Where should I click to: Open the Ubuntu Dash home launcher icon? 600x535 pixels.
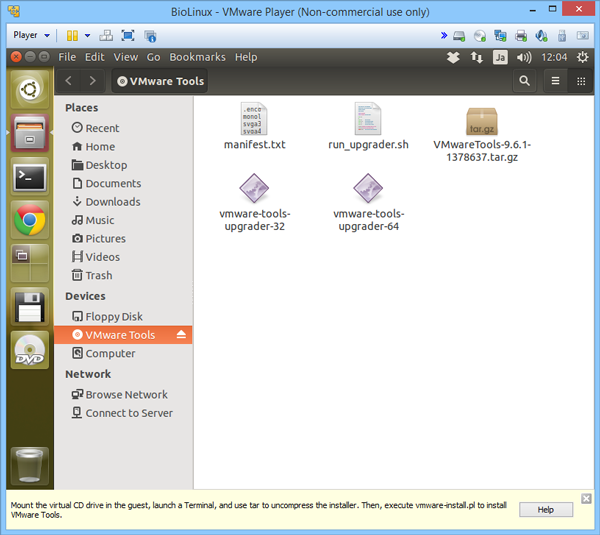click(x=30, y=90)
